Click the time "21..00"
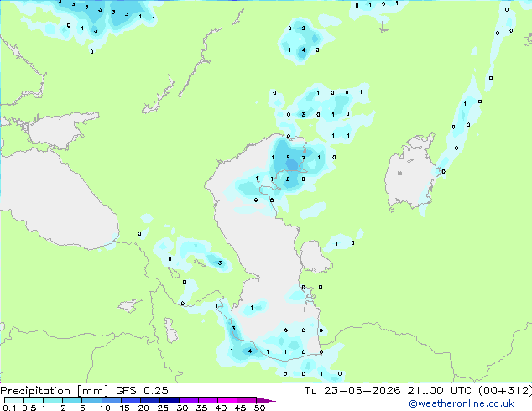 coord(425,391)
